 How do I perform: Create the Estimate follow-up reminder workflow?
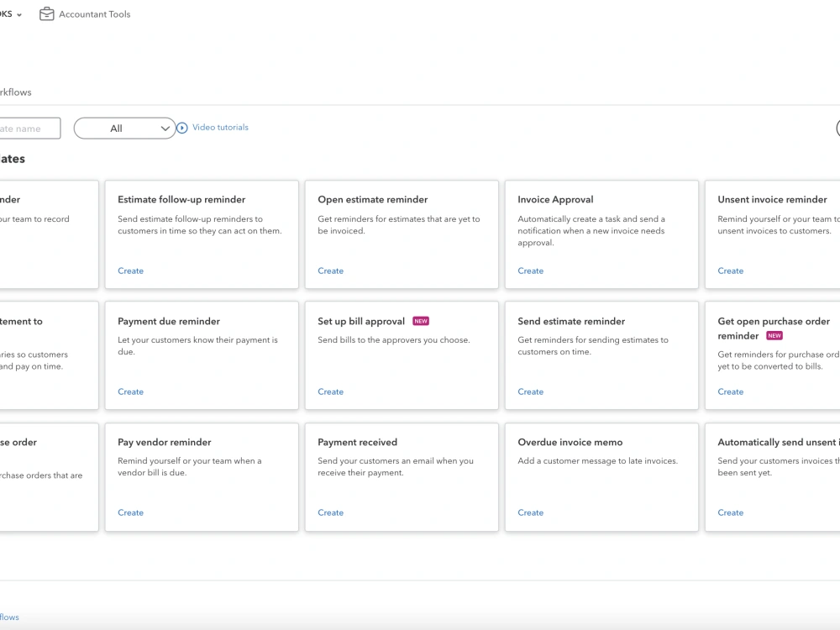tap(131, 270)
